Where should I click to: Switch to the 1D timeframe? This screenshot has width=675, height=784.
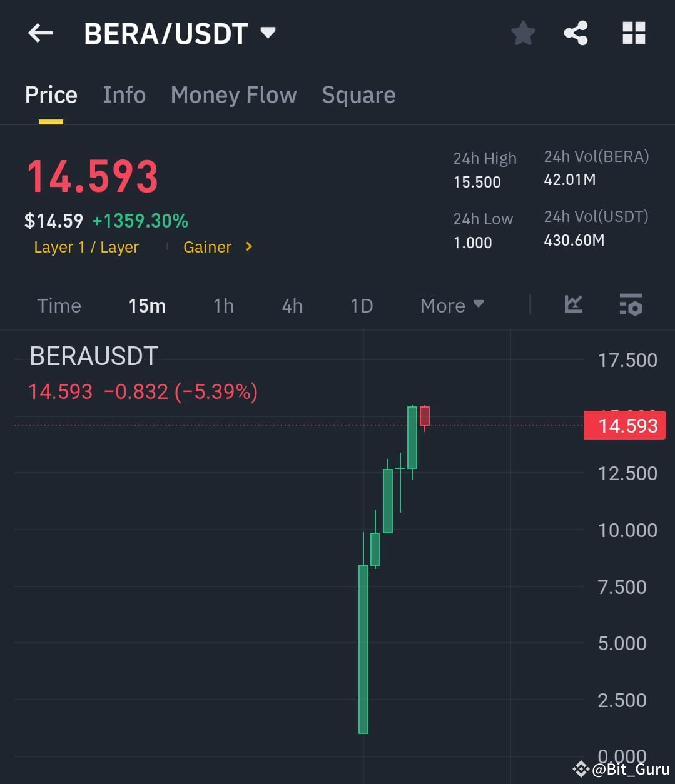pyautogui.click(x=361, y=306)
